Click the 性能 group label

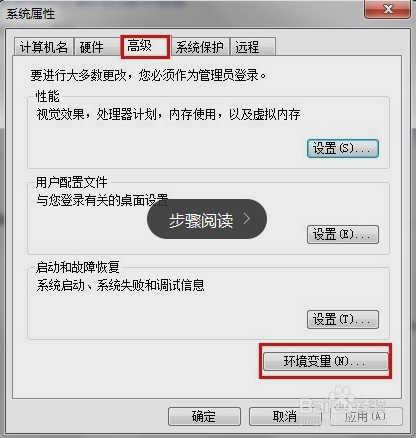(x=48, y=97)
